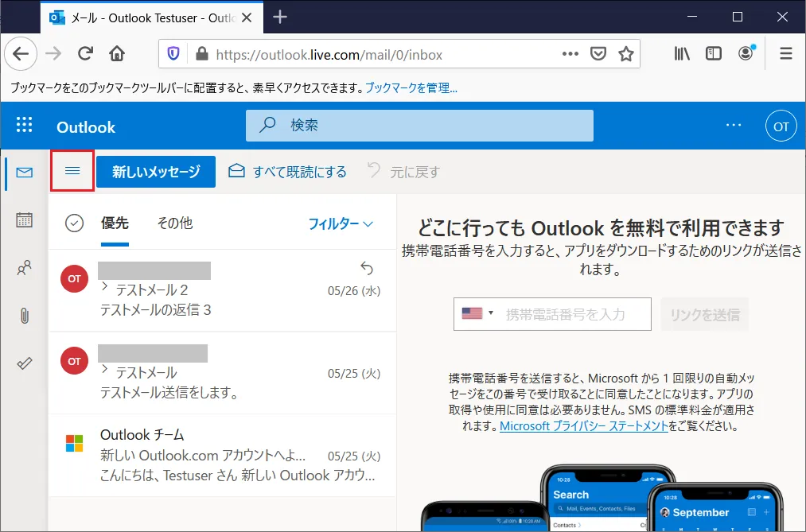
Task: Click the browser address bar URL
Action: coord(329,54)
